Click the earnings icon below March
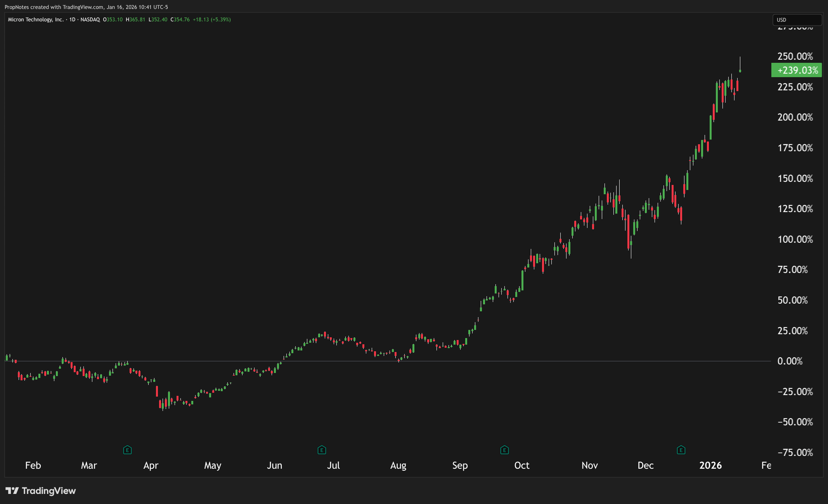The image size is (828, 504). click(127, 450)
